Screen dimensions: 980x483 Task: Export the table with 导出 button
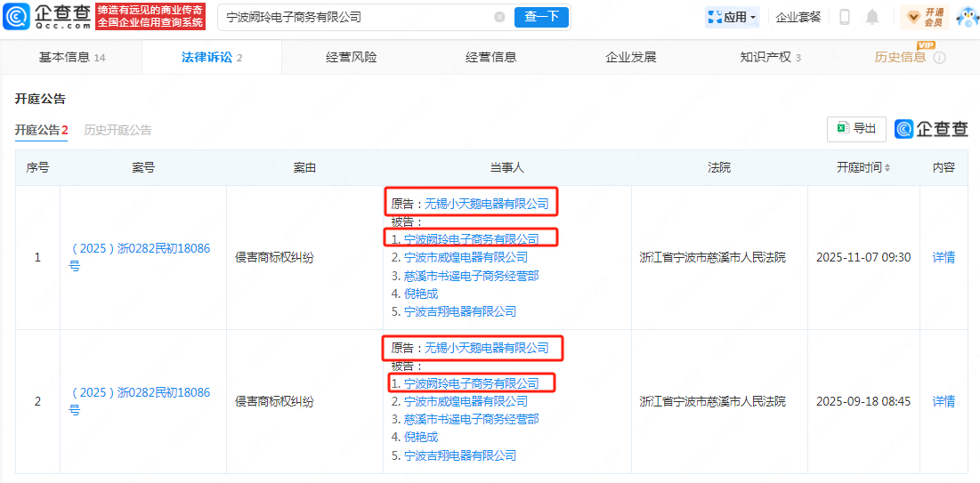(856, 129)
